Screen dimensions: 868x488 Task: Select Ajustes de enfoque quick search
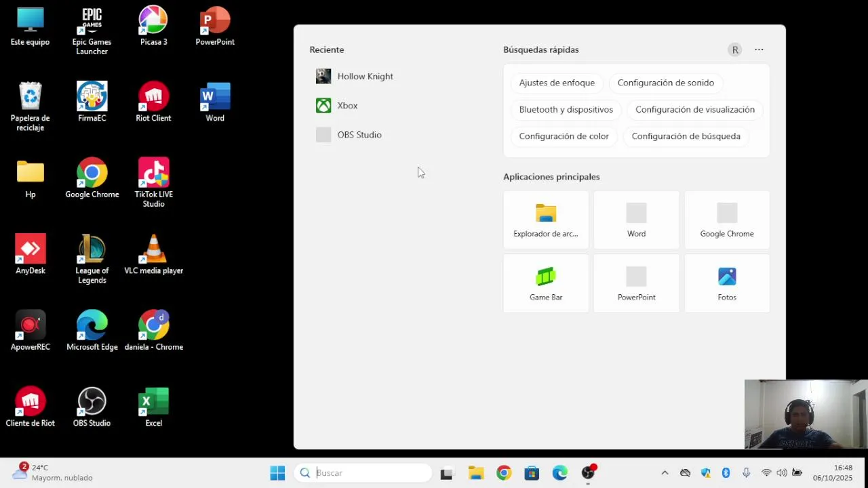557,83
